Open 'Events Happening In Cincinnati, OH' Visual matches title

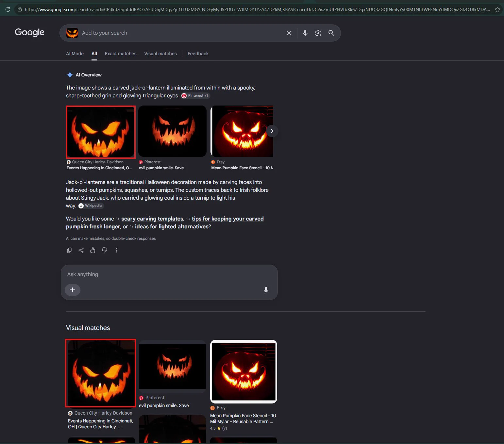click(101, 424)
